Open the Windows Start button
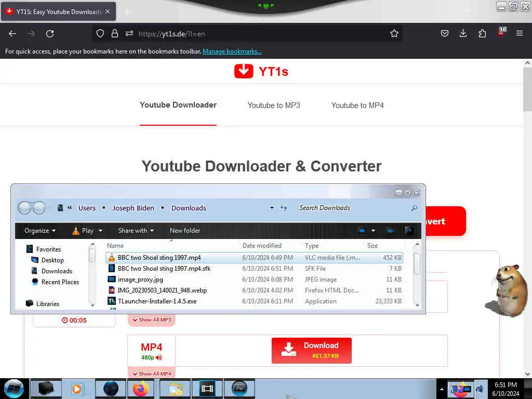This screenshot has height=399, width=532. pyautogui.click(x=14, y=389)
